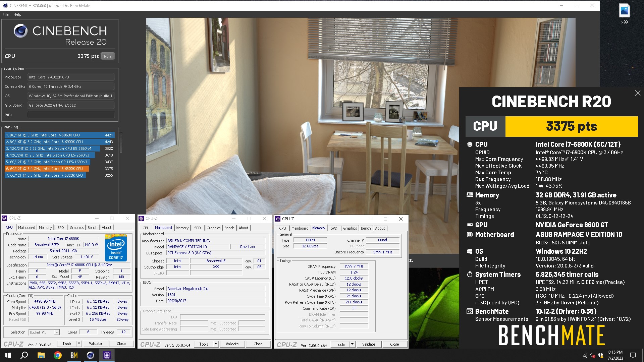644x362 pixels.
Task: Click Close button in second CPU-Z window
Action: pyautogui.click(x=258, y=344)
